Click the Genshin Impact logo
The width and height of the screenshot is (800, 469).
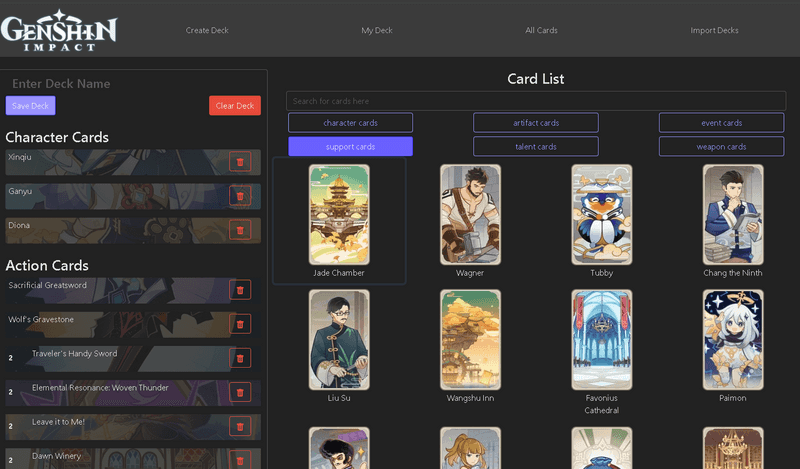tap(59, 30)
